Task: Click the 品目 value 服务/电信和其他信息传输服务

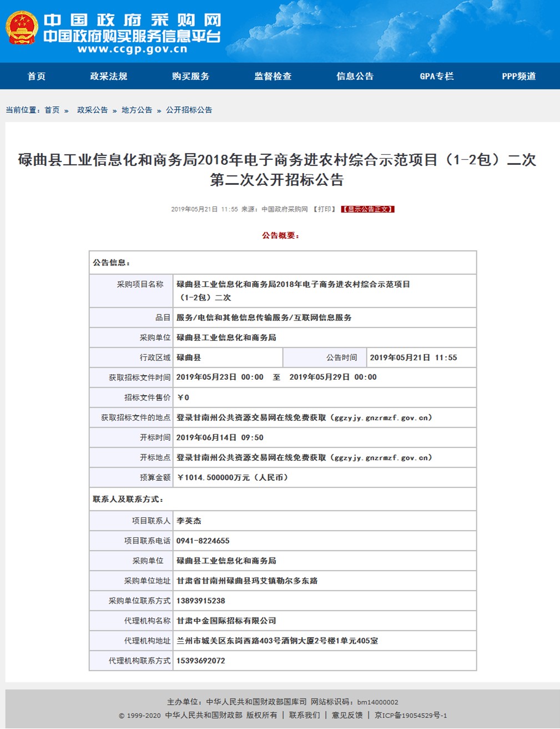Action: point(264,318)
